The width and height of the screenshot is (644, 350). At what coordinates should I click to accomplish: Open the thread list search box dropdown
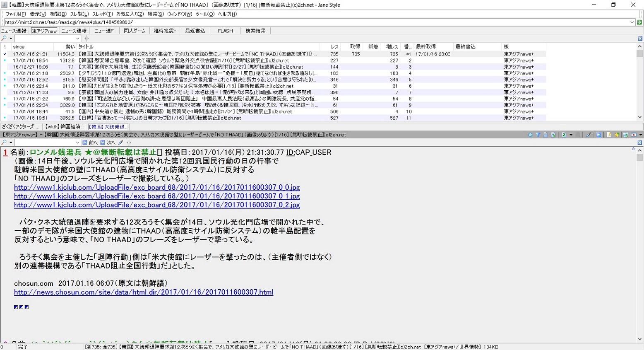tap(77, 39)
